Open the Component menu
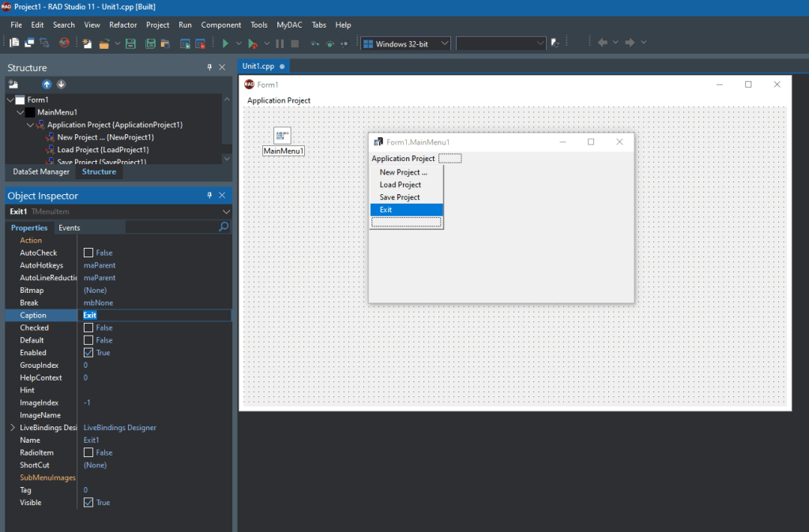Image resolution: width=809 pixels, height=532 pixels. pyautogui.click(x=221, y=24)
